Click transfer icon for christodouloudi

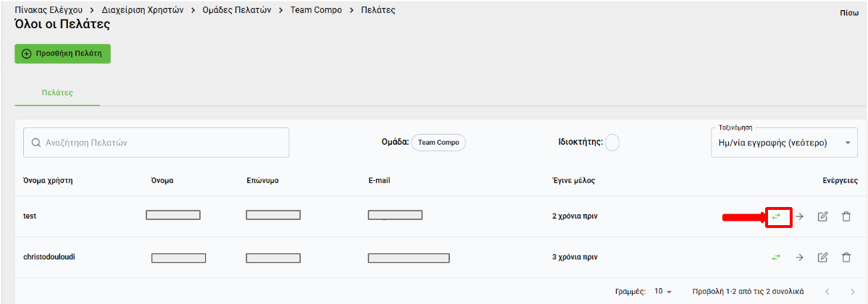coord(777,257)
